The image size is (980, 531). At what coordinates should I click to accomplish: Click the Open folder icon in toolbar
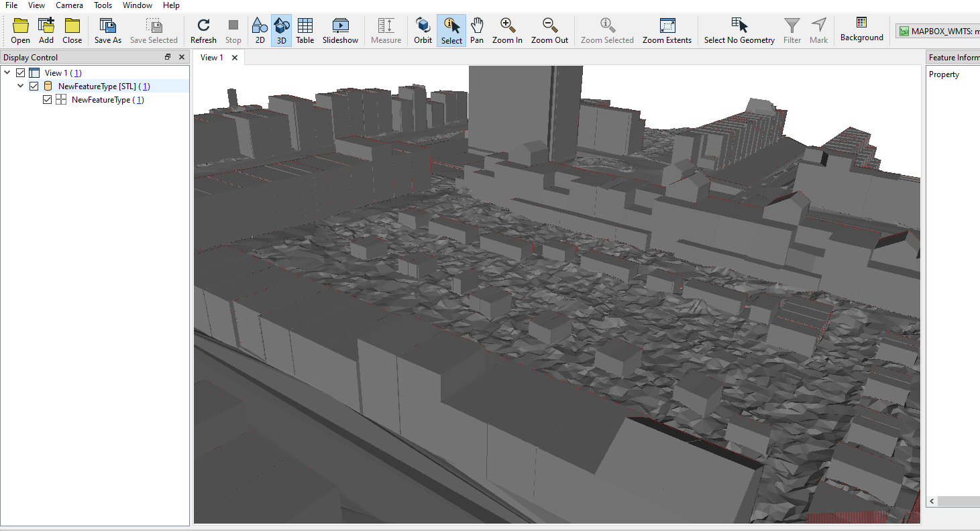(21, 31)
